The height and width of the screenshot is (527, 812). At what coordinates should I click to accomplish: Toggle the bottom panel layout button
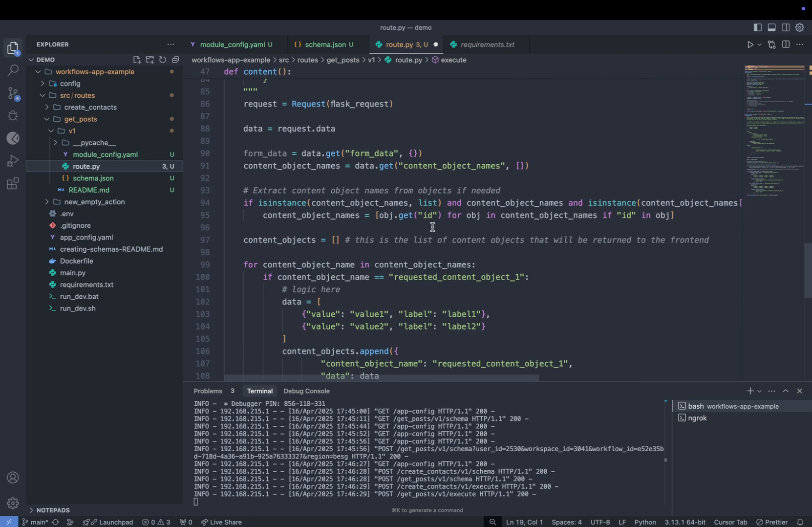pyautogui.click(x=771, y=27)
